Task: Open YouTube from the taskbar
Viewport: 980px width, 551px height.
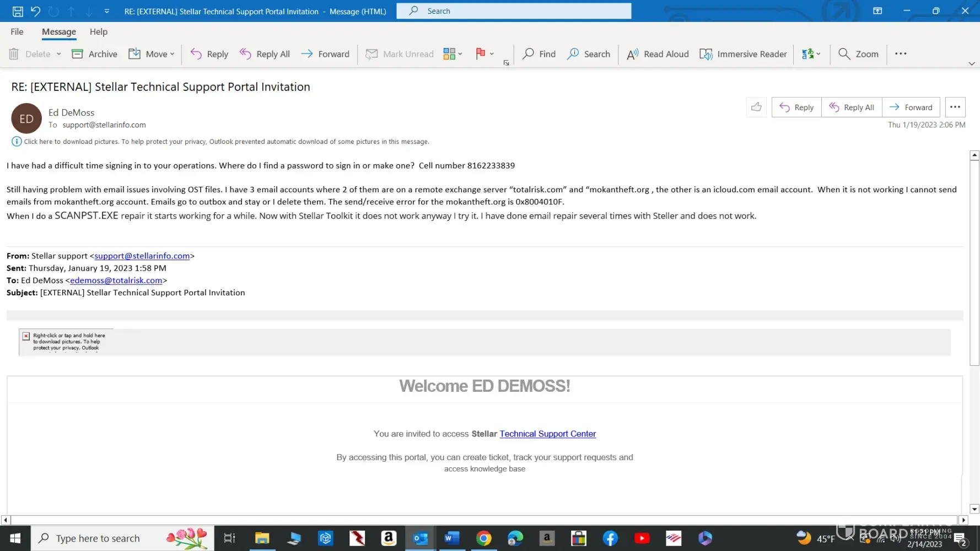Action: coord(642,538)
